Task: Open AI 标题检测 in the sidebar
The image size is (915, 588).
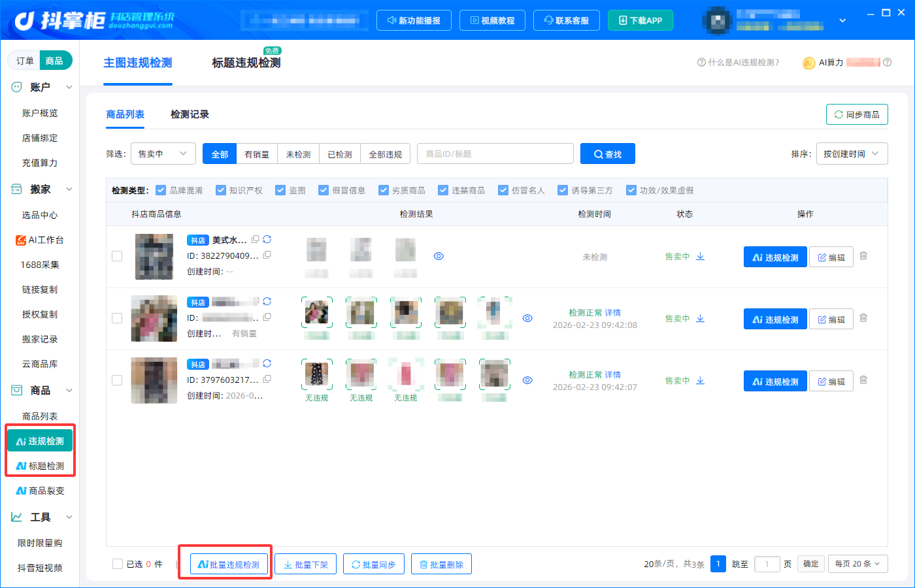Action: 40,466
